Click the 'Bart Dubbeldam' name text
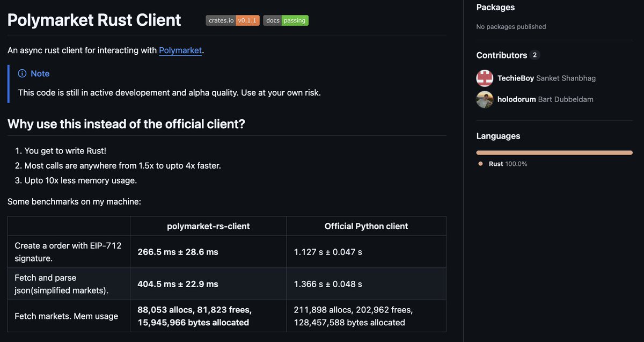The height and width of the screenshot is (342, 644). coord(566,99)
